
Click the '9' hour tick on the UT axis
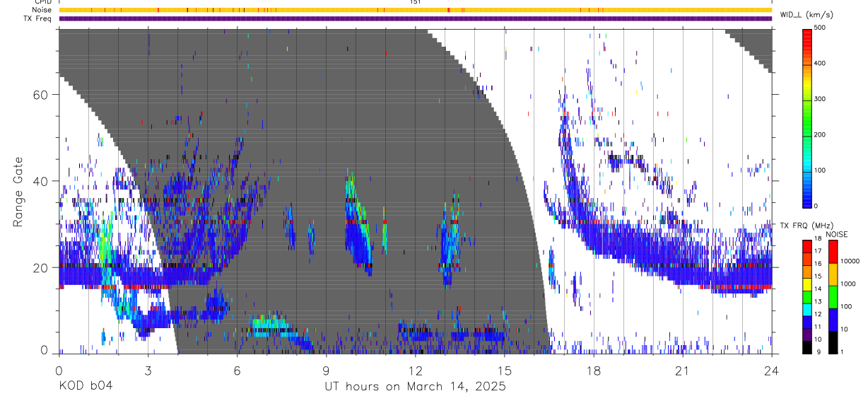pos(326,371)
